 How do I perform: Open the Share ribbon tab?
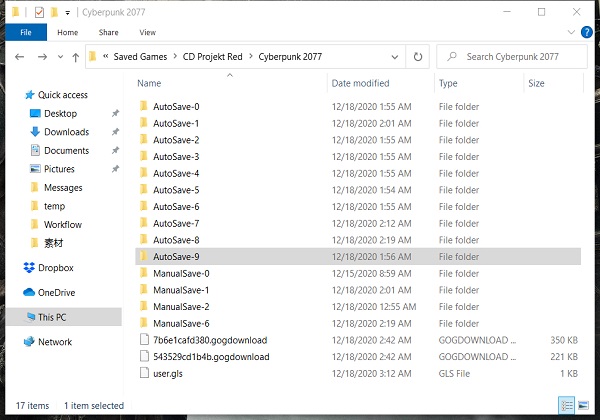[109, 33]
